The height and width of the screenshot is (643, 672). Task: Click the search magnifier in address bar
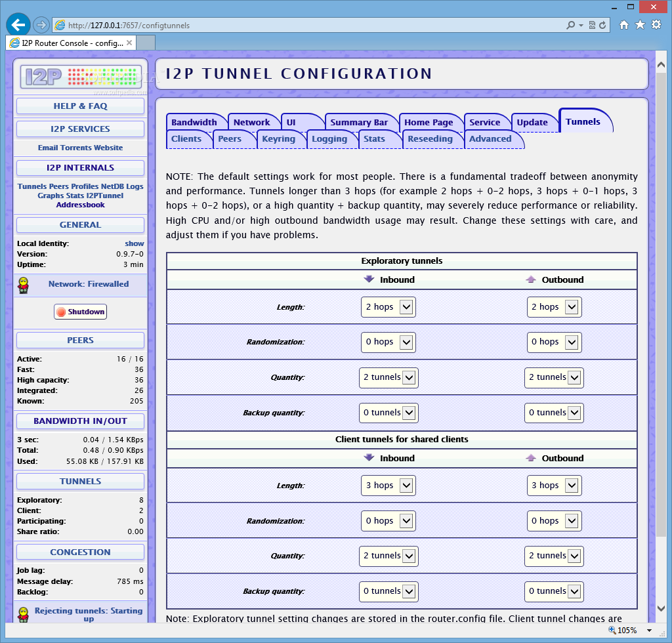[570, 25]
